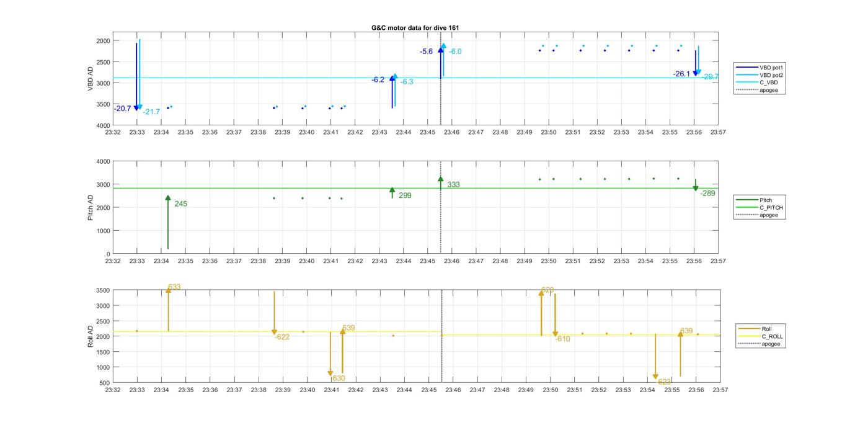The width and height of the screenshot is (868, 430).
Task: Click the "500" tick on the Roll y-axis
Action: (x=104, y=383)
